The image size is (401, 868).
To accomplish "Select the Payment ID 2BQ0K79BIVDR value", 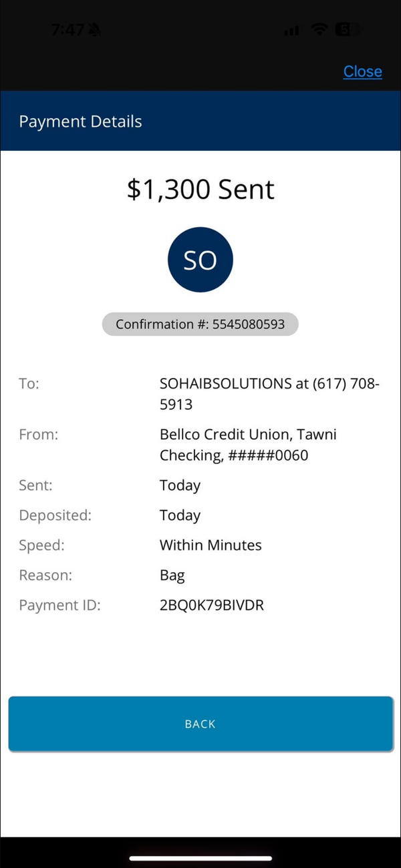I will 212,606.
